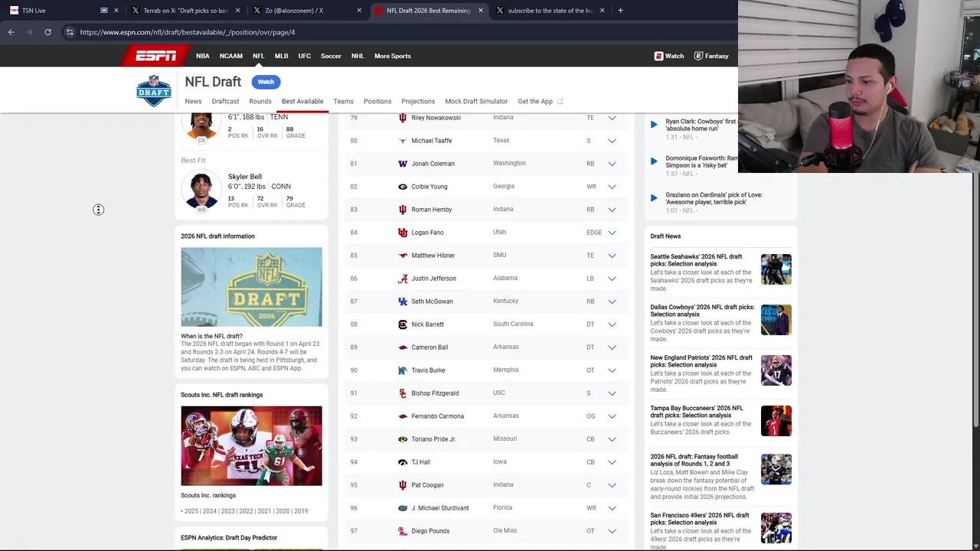Click the NFL Draft shield logo
The height and width of the screenshot is (551, 980).
click(x=154, y=91)
